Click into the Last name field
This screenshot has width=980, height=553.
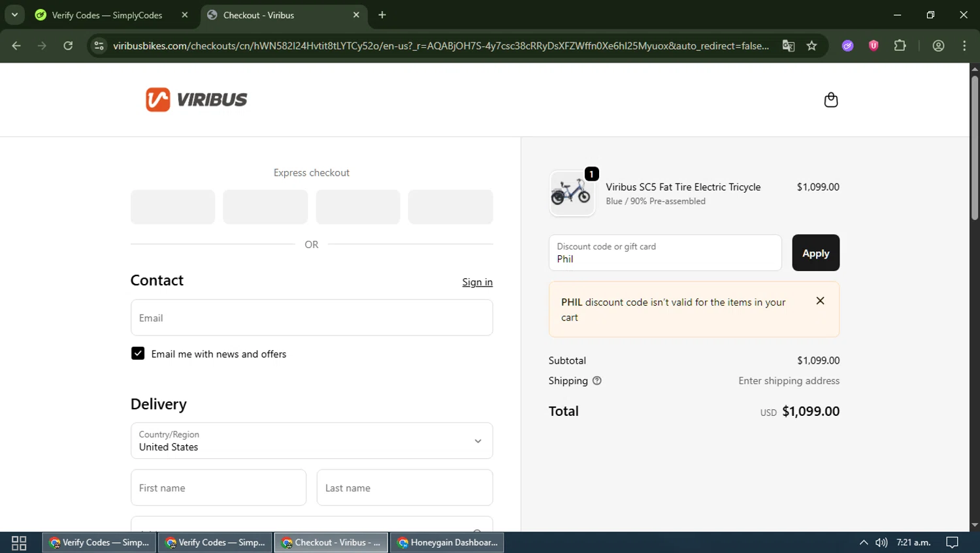(404, 488)
